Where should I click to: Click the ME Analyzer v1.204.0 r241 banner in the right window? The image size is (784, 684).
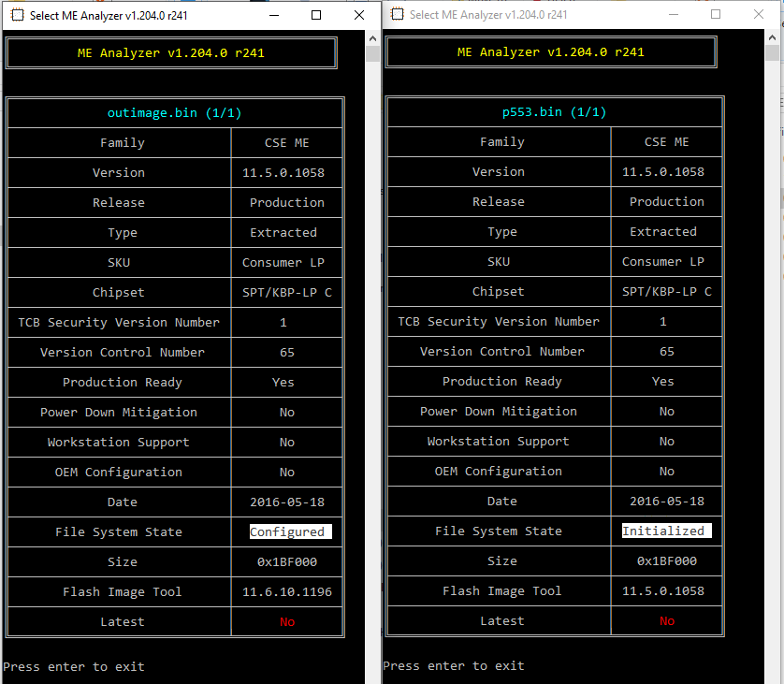coord(550,52)
